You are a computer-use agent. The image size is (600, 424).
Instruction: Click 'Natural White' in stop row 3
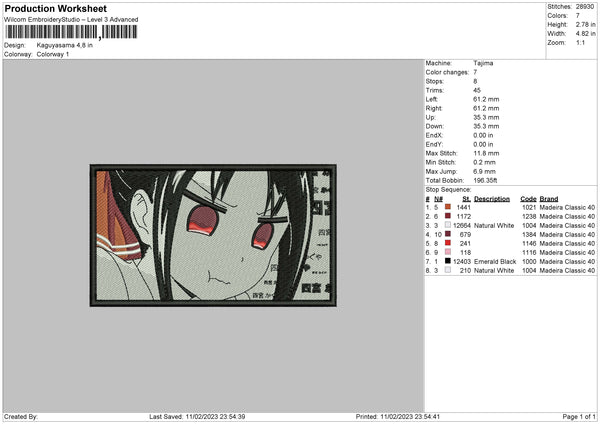[494, 225]
